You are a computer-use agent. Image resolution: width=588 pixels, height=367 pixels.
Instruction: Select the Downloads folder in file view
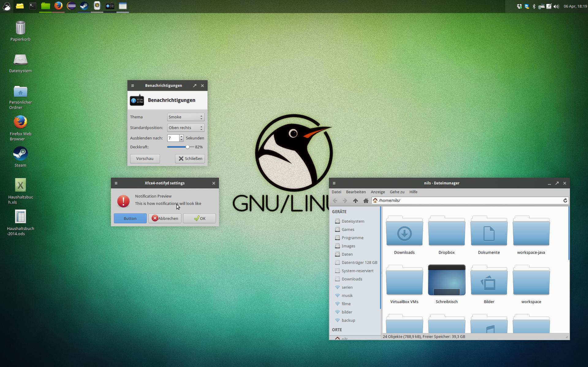coord(404,235)
